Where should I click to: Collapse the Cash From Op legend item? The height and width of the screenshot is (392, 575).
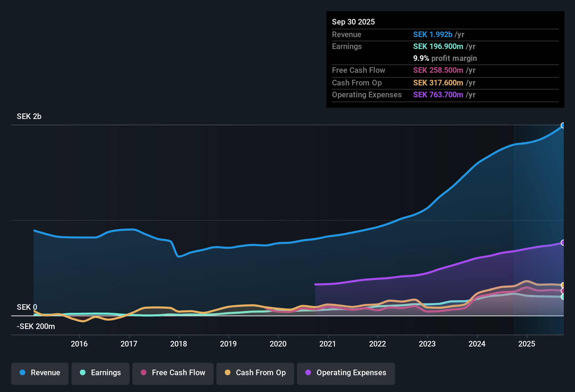255,373
